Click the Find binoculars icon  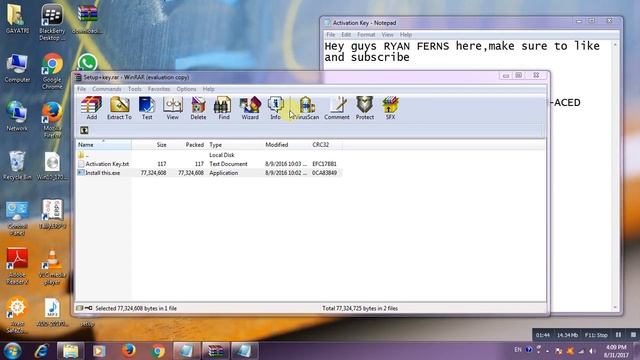coord(223,108)
